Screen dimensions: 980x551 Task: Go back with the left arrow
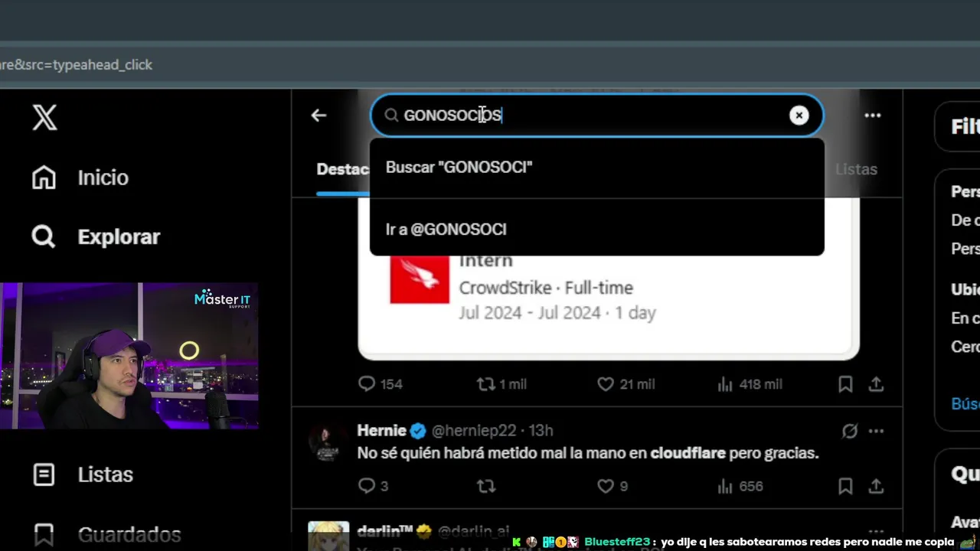[318, 116]
